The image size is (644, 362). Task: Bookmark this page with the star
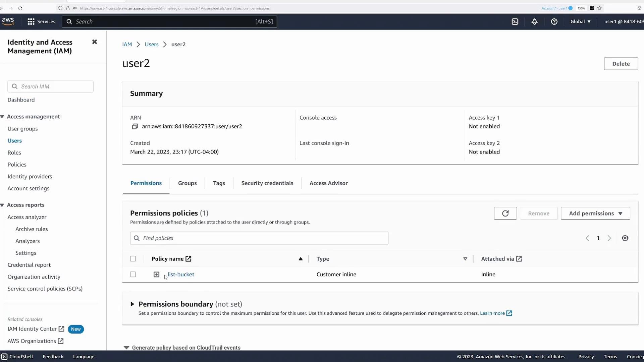pyautogui.click(x=599, y=8)
